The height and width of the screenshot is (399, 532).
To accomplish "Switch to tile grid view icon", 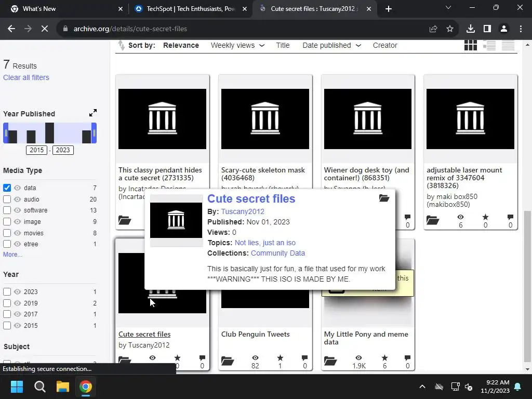I will coord(470,45).
